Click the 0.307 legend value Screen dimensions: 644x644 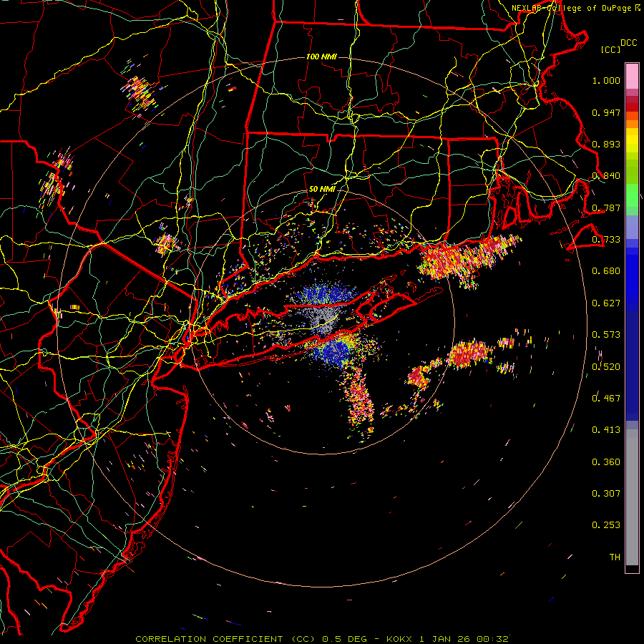[x=606, y=493]
